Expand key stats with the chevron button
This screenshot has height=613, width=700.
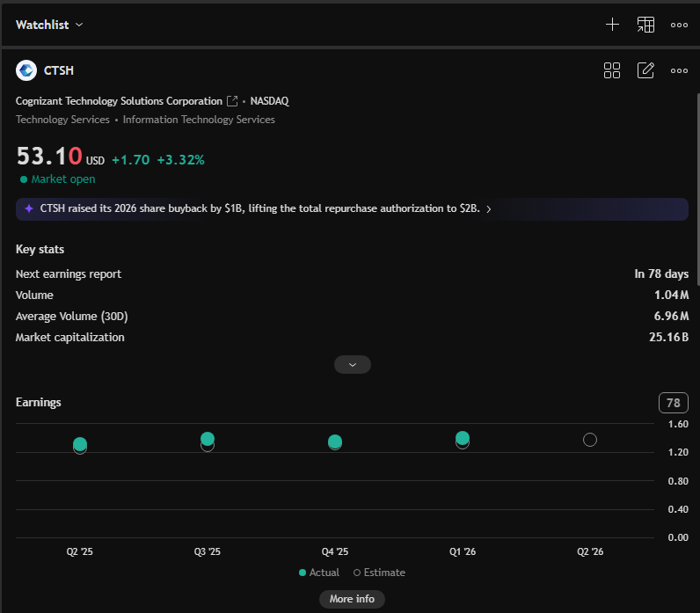coord(353,365)
